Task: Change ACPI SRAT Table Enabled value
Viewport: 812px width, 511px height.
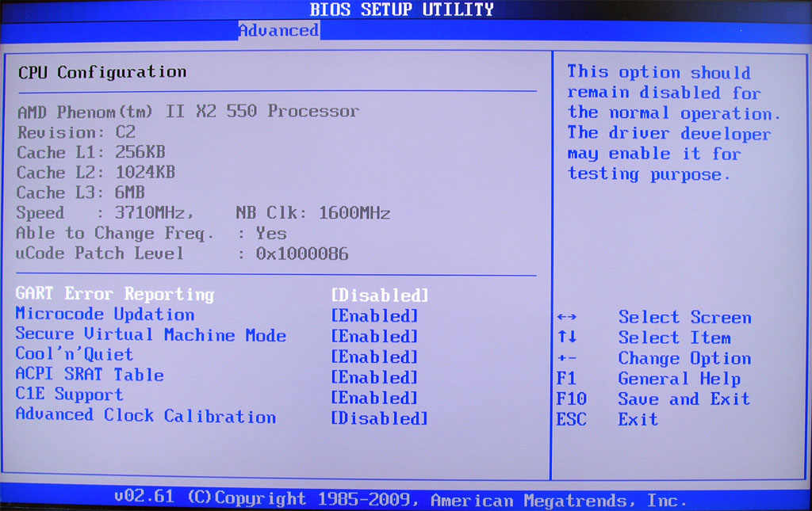Action: tap(374, 378)
